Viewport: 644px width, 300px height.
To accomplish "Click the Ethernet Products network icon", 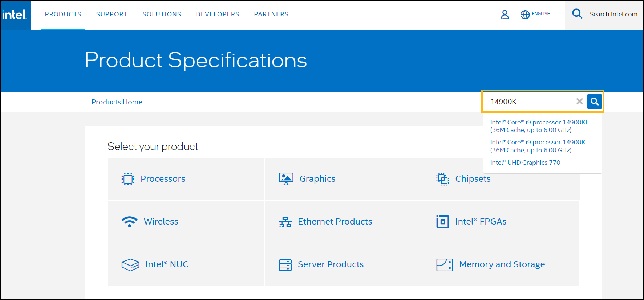I will click(x=285, y=222).
